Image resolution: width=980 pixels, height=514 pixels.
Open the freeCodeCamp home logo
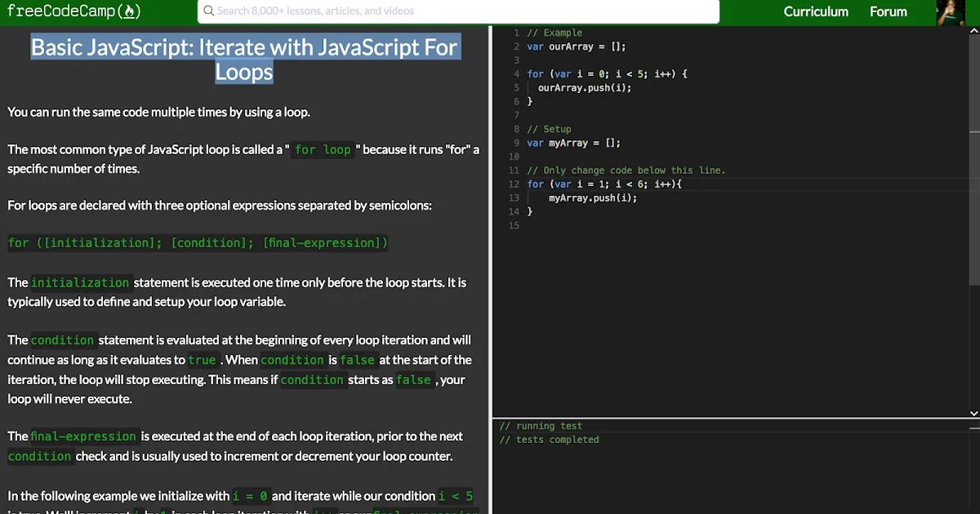coord(74,11)
